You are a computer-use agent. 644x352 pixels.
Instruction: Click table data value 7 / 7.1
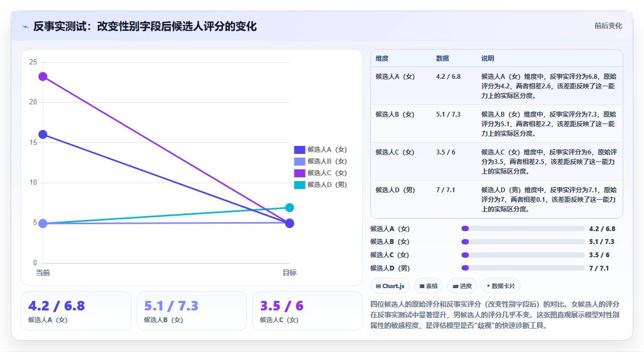[445, 190]
